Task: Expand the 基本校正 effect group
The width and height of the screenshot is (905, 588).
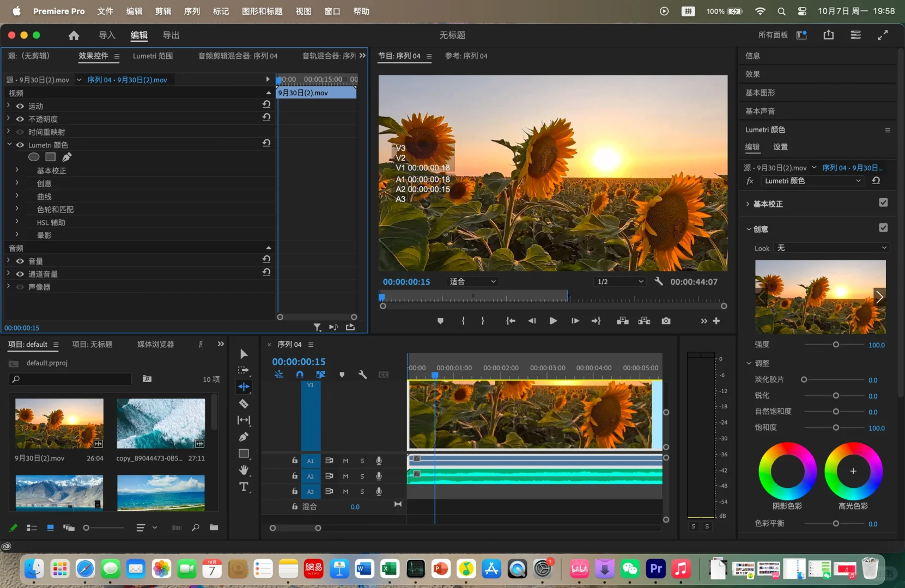Action: pyautogui.click(x=17, y=170)
